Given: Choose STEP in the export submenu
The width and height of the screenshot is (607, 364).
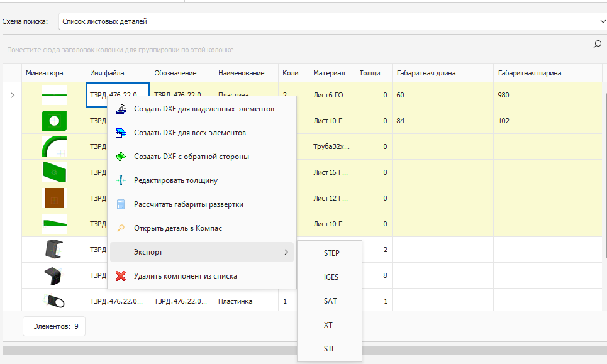Looking at the screenshot, I should pos(331,253).
